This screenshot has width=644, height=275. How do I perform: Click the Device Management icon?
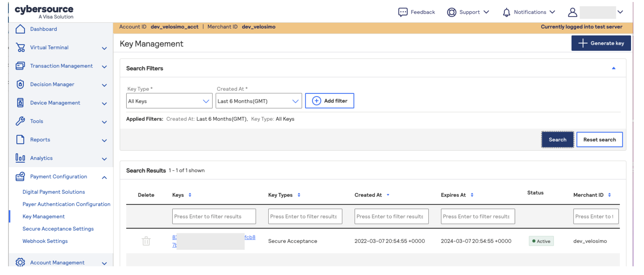[20, 103]
